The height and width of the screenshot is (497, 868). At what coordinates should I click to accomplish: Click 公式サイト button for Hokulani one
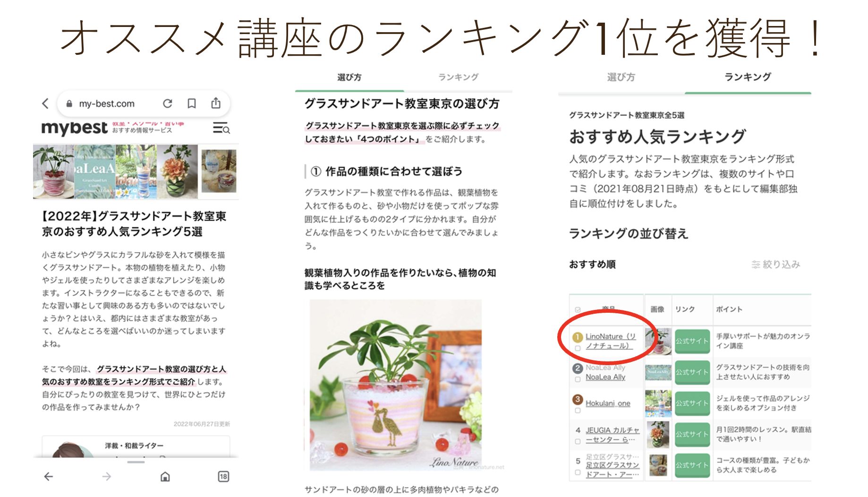(x=692, y=403)
